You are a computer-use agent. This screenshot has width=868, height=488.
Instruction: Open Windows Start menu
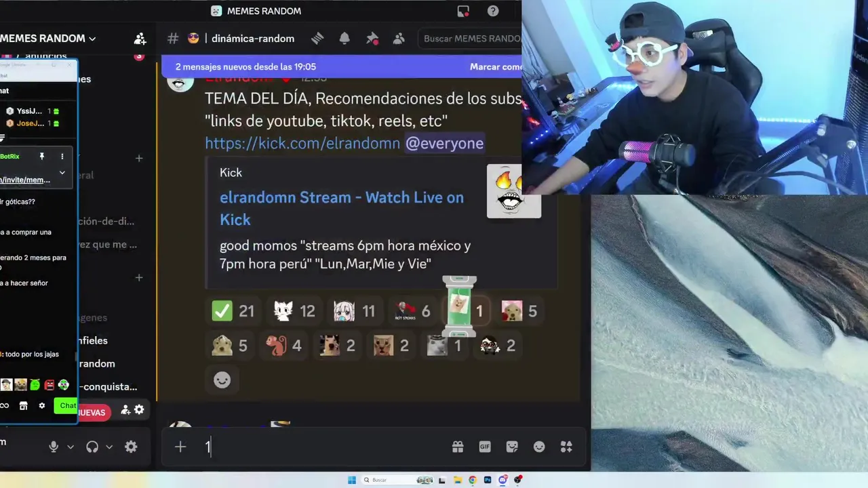352,480
